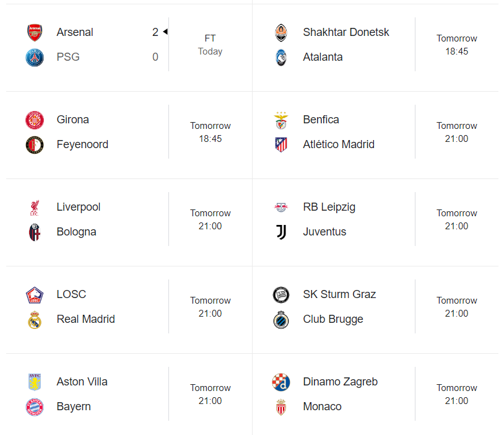Open the Atlético Madrid team link

pyautogui.click(x=339, y=144)
